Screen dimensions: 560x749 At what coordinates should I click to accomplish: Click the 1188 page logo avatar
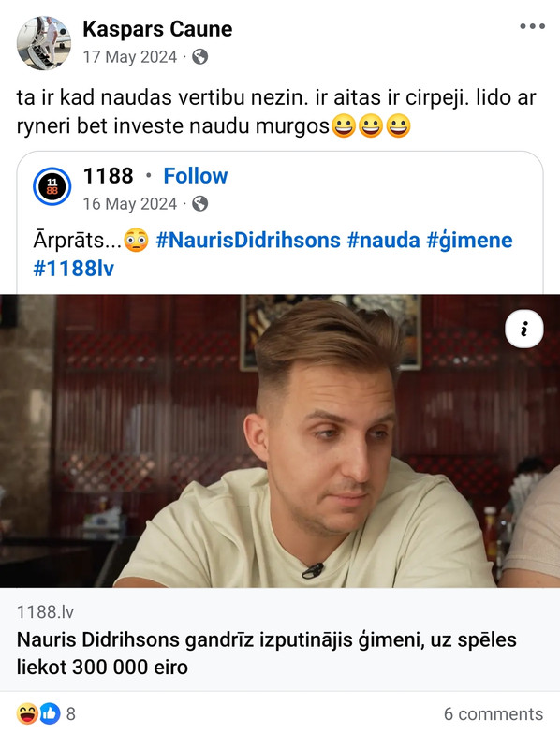click(52, 186)
